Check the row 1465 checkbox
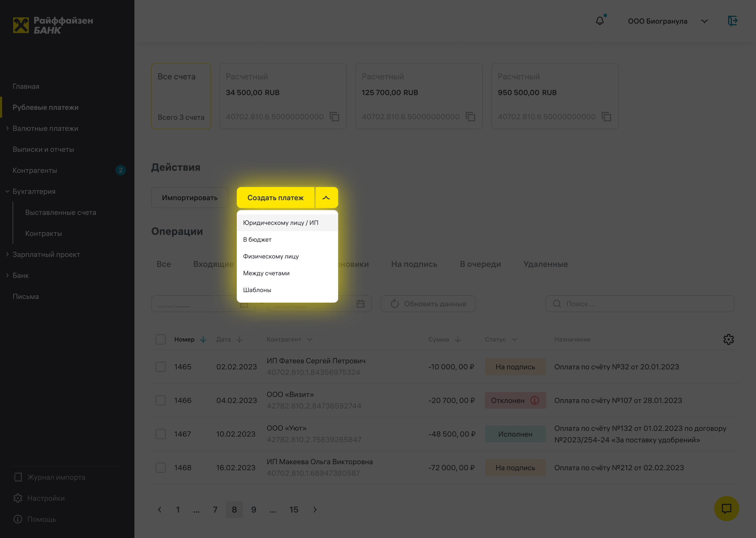This screenshot has height=538, width=756. (x=161, y=367)
